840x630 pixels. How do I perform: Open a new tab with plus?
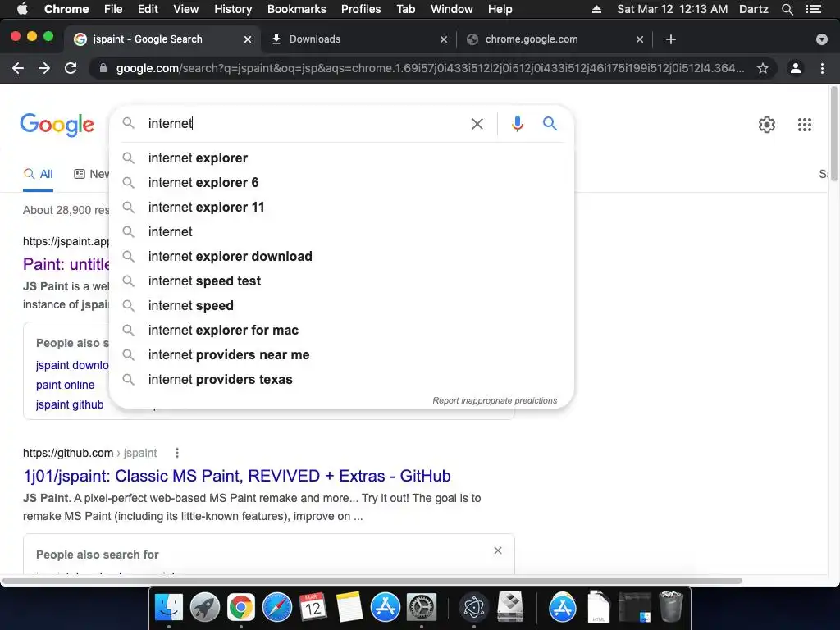tap(671, 39)
